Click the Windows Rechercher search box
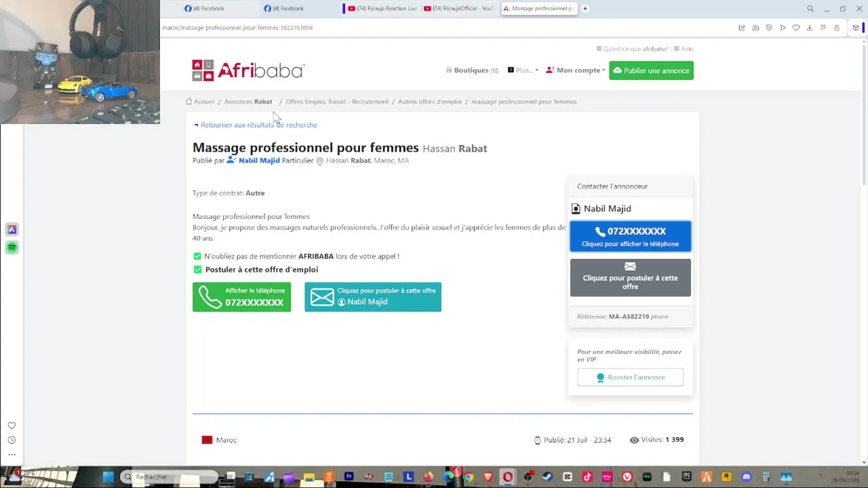Viewport: 868px width, 488px height. (170, 477)
